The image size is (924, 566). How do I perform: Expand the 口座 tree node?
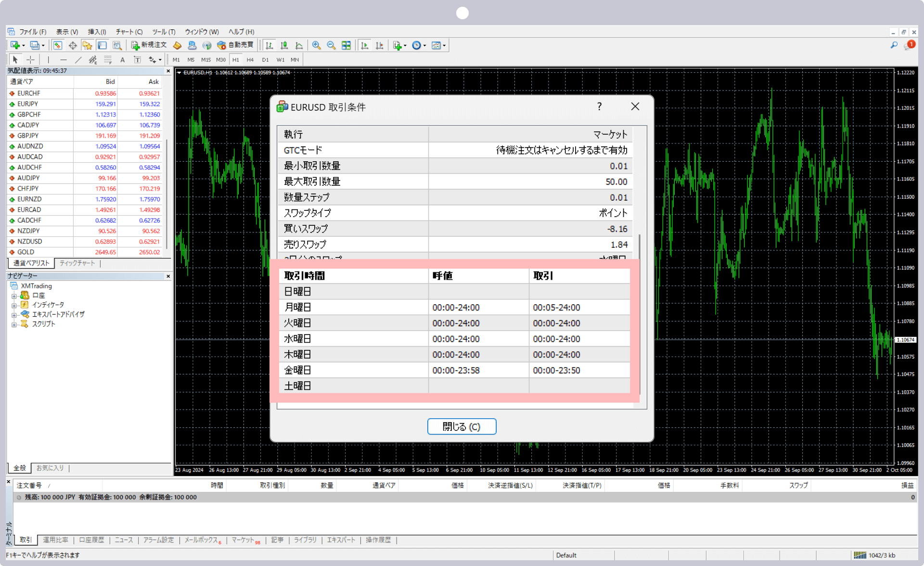(x=14, y=296)
